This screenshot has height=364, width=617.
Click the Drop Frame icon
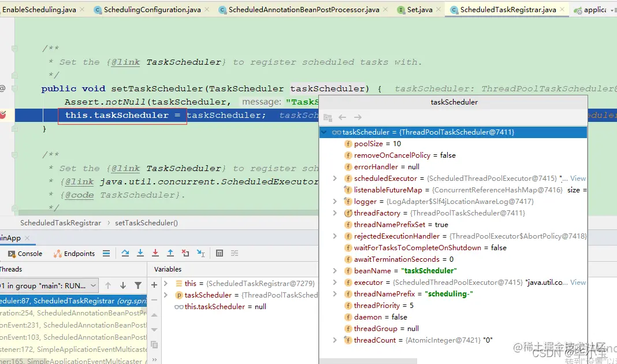(x=185, y=253)
